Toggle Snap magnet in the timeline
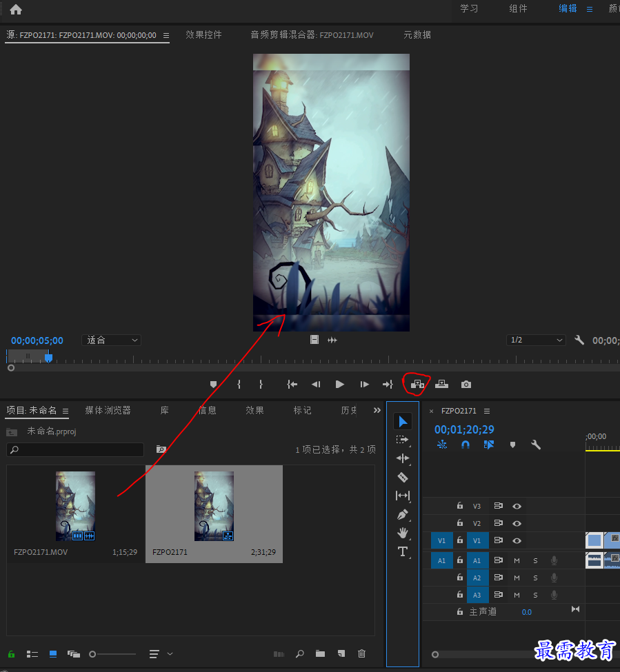The width and height of the screenshot is (620, 672). coord(466,445)
